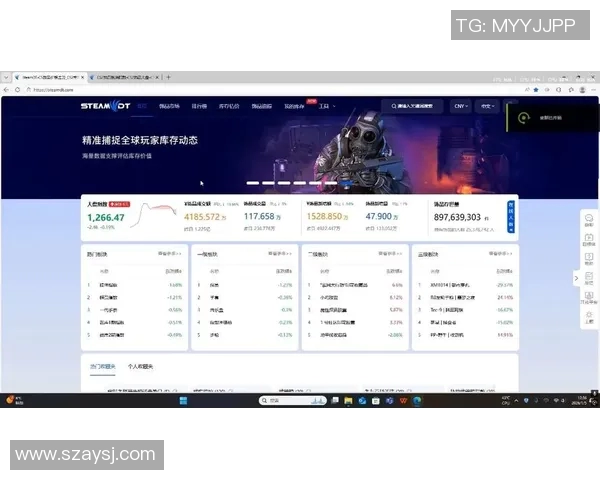
Task: Open the PP-野牛 row in 三级板块
Action: pos(465,335)
